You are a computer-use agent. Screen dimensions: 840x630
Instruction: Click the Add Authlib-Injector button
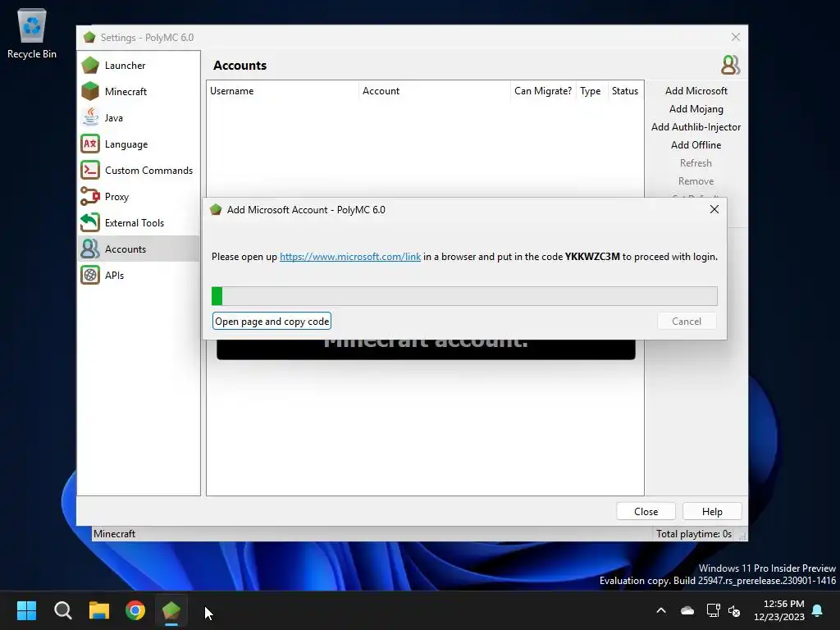click(696, 127)
